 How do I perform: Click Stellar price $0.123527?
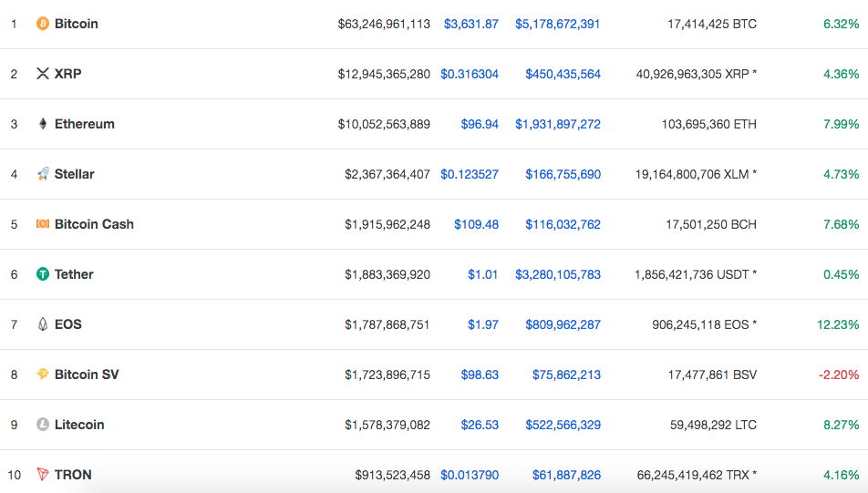point(470,174)
